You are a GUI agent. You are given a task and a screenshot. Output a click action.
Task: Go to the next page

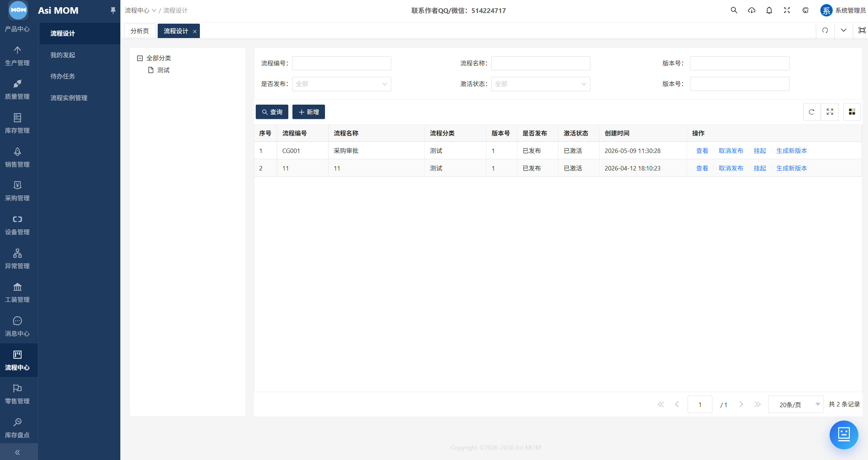click(x=741, y=404)
